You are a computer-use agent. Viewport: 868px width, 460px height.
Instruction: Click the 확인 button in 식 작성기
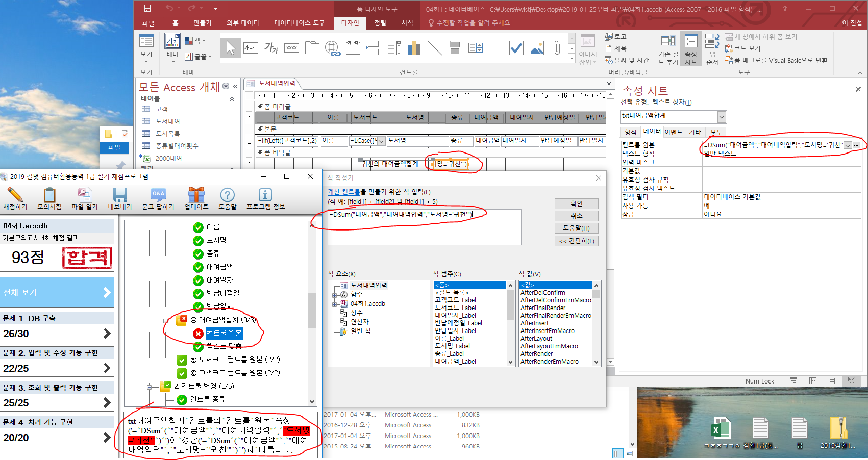(576, 203)
